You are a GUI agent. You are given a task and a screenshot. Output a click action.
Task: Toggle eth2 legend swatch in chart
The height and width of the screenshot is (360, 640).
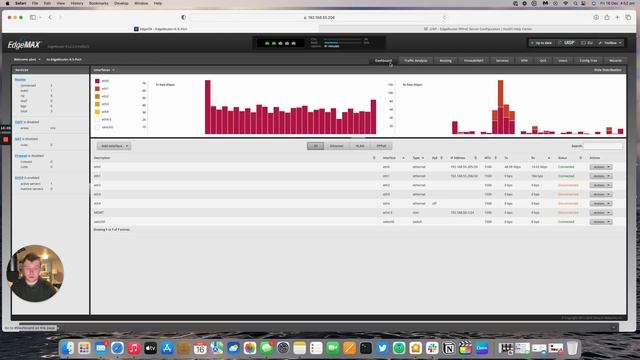pos(97,96)
